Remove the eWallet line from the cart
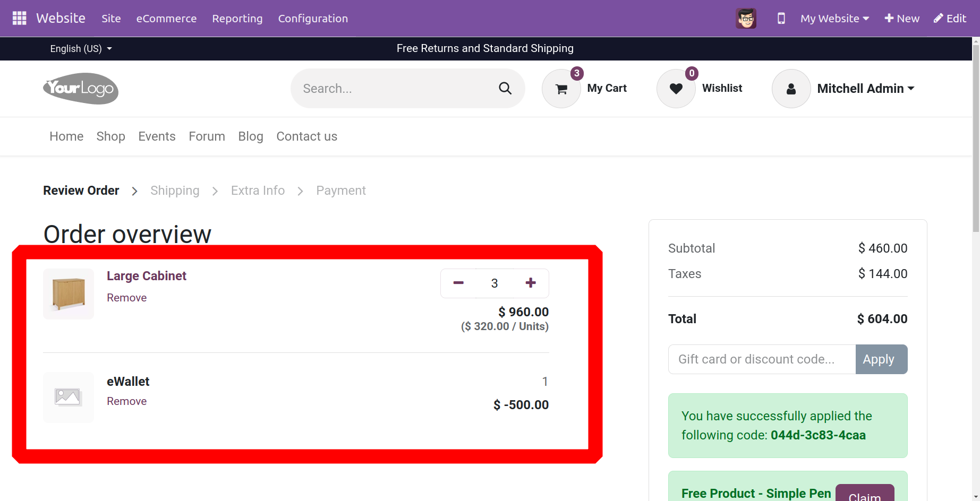The height and width of the screenshot is (501, 980). (126, 401)
